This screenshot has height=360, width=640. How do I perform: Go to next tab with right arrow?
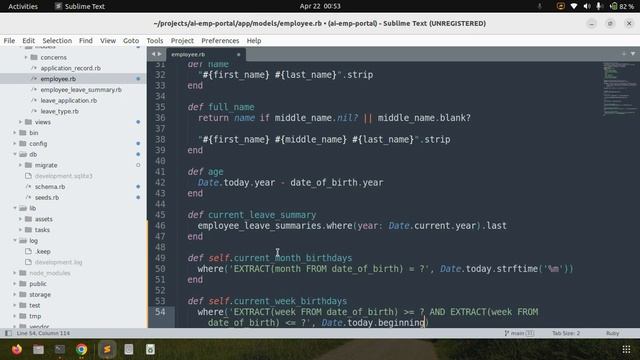[x=160, y=54]
